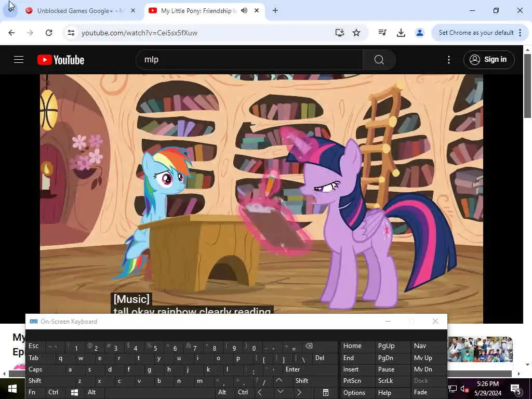Click Set Chrome as your default
Viewport: 532px width, 399px height.
tap(476, 33)
